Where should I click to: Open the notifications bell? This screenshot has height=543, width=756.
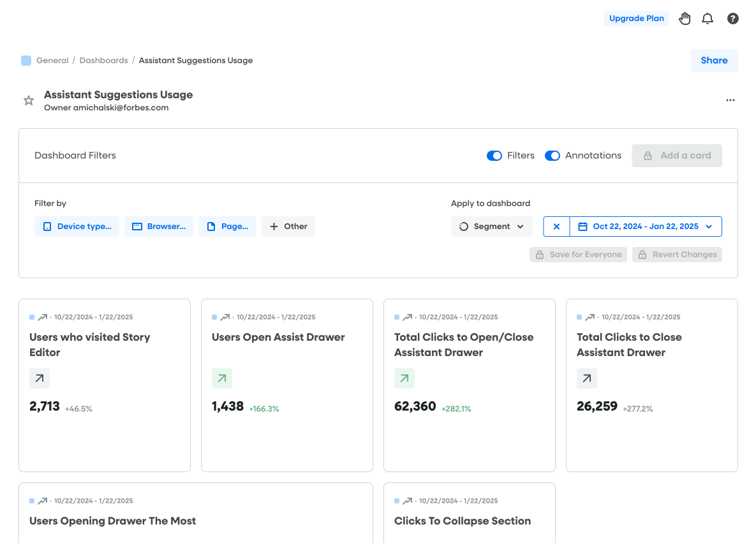708,19
